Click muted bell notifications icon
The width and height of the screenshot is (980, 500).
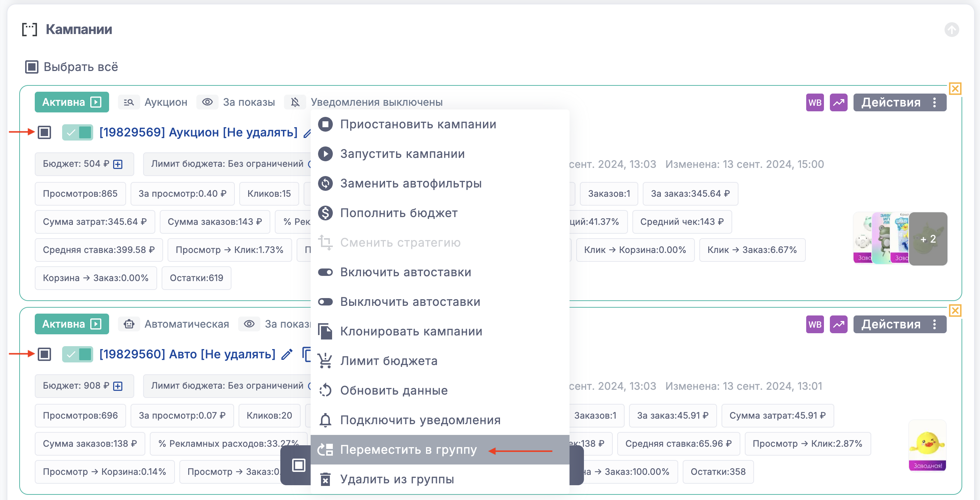(295, 102)
